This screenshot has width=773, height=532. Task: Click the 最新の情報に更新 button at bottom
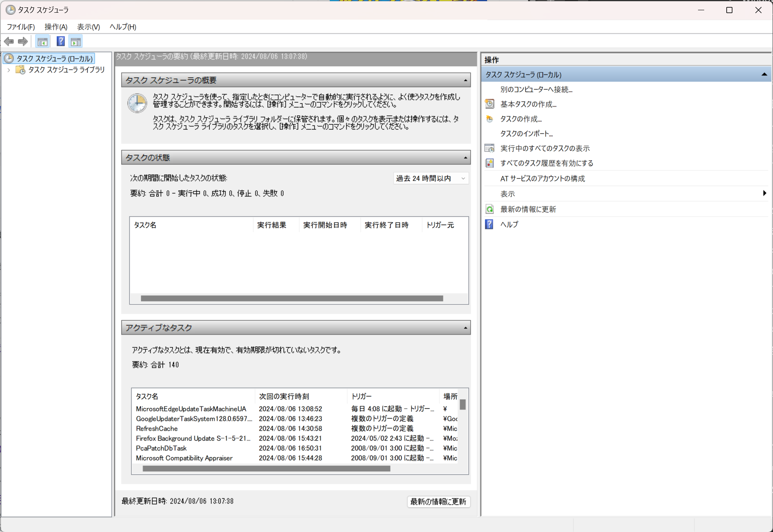click(438, 502)
